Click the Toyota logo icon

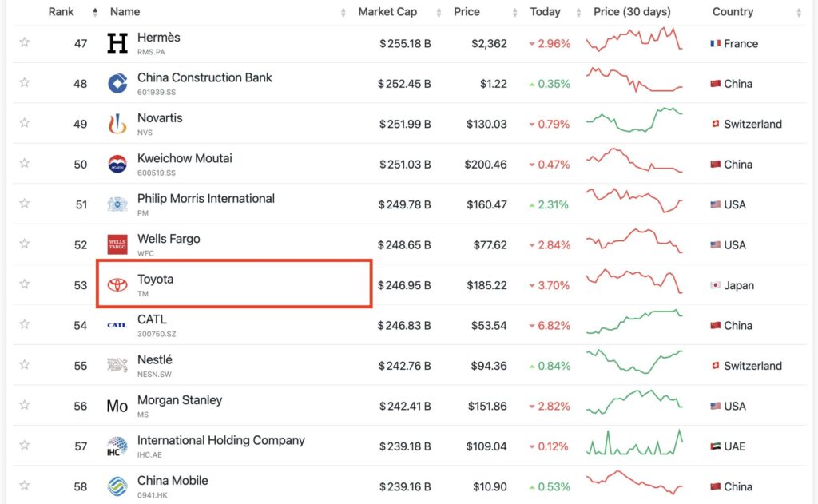[117, 285]
